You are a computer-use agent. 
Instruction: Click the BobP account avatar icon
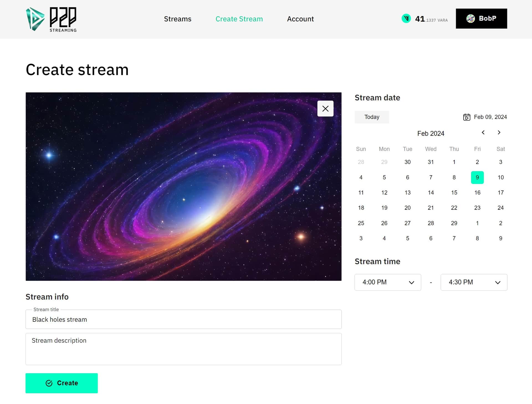click(470, 19)
